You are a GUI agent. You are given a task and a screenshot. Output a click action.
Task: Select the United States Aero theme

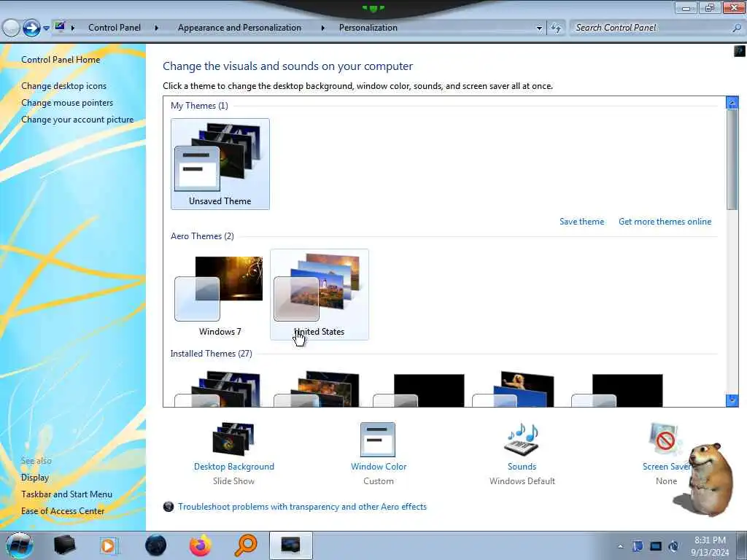320,295
